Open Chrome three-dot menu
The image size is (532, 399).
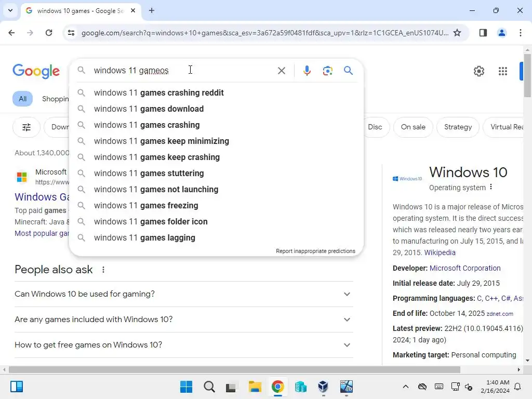point(520,33)
